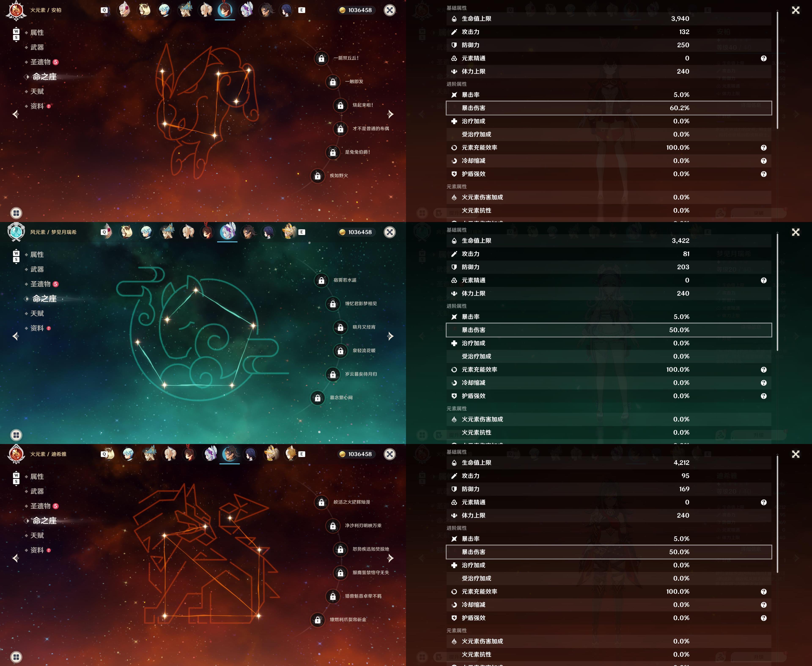Show 元素充能效率 help in the HP 4,212 panel
Viewport: 812px width, 666px height.
tap(764, 592)
